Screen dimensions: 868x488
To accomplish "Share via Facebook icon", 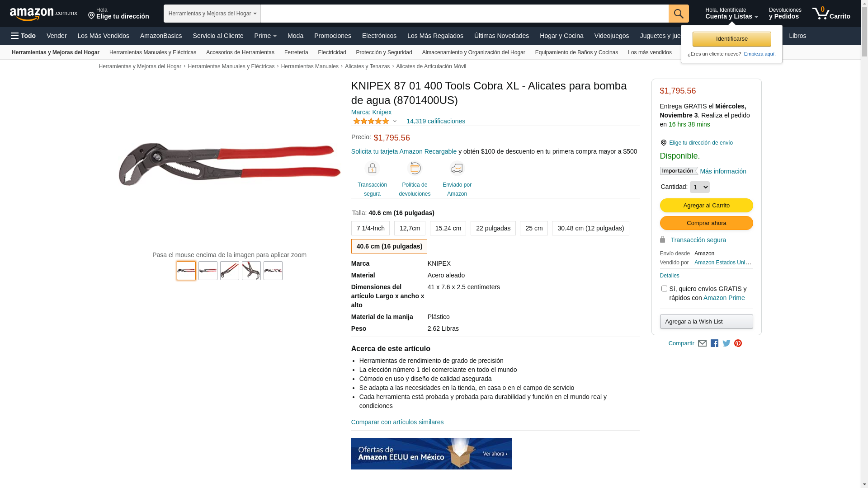I will (x=714, y=343).
